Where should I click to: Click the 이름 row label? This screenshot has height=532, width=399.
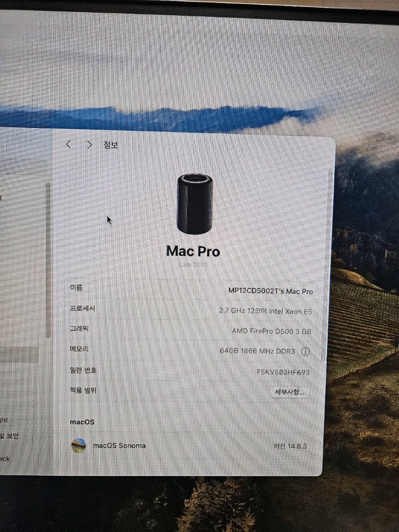coord(76,287)
